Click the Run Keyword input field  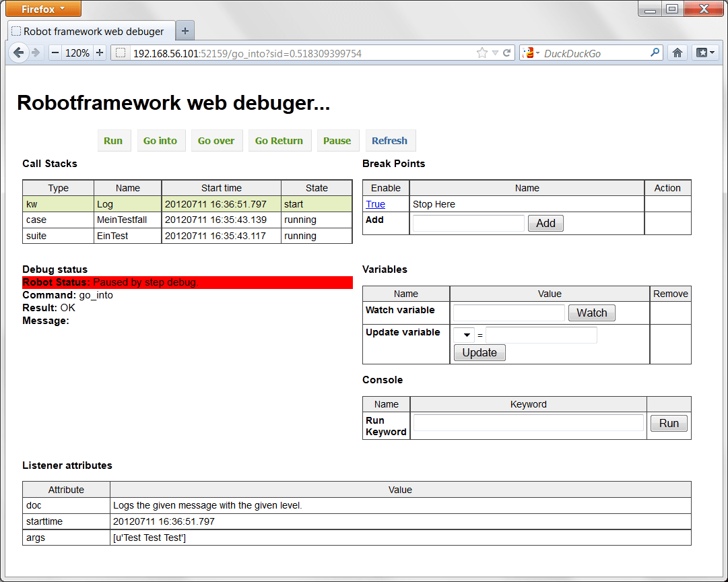528,423
